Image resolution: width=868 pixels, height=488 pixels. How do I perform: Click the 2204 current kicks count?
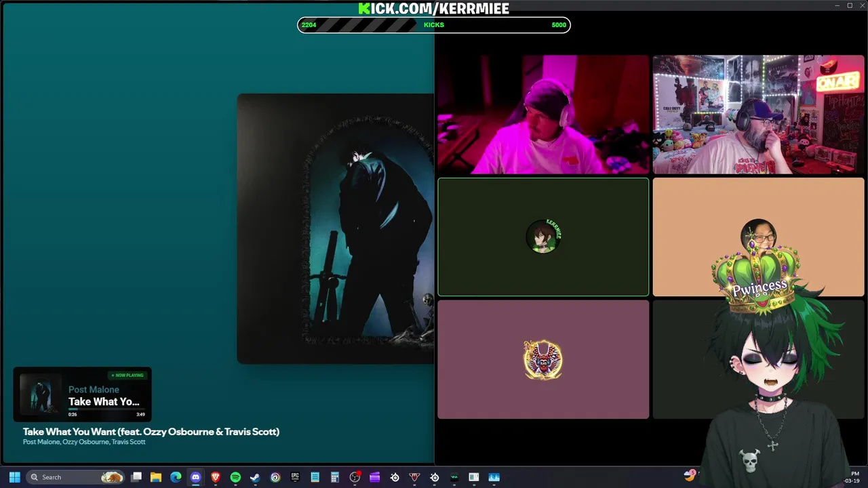309,25
